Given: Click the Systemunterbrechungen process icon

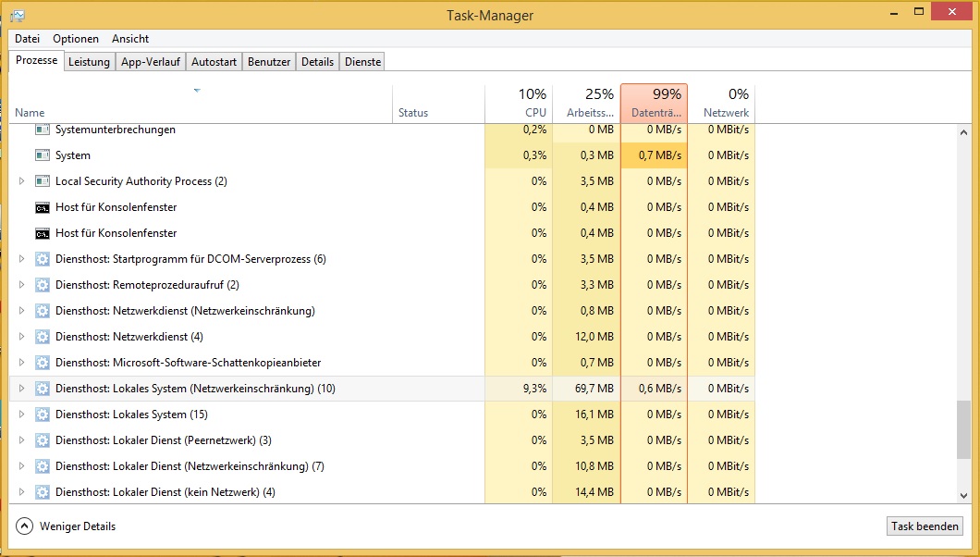Looking at the screenshot, I should point(42,130).
